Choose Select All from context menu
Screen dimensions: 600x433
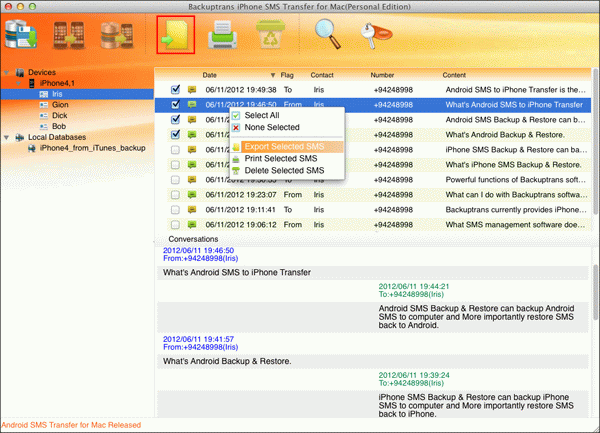[x=287, y=115]
